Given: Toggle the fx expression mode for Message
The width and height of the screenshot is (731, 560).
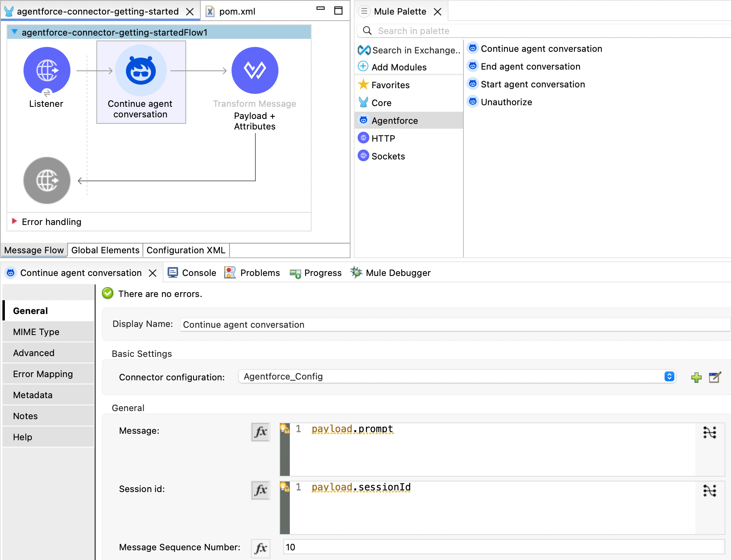Looking at the screenshot, I should point(260,432).
